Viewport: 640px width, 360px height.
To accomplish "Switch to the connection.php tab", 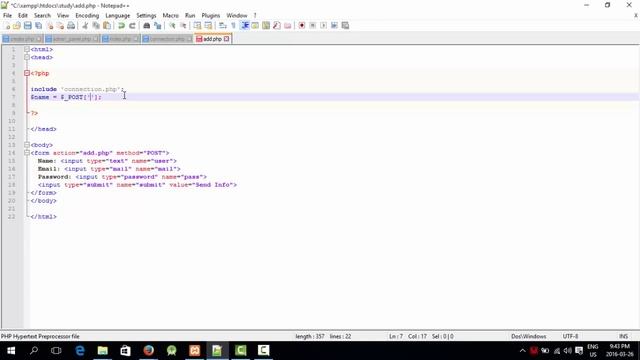I will coord(167,39).
